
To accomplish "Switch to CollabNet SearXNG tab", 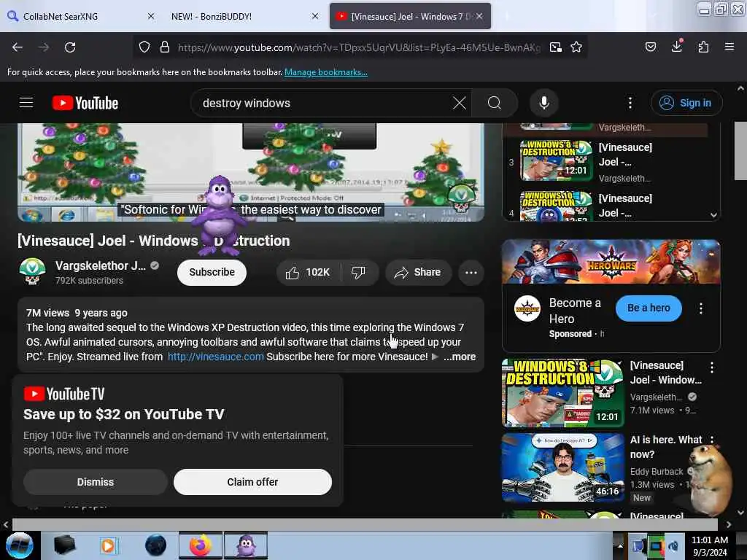I will coord(81,16).
